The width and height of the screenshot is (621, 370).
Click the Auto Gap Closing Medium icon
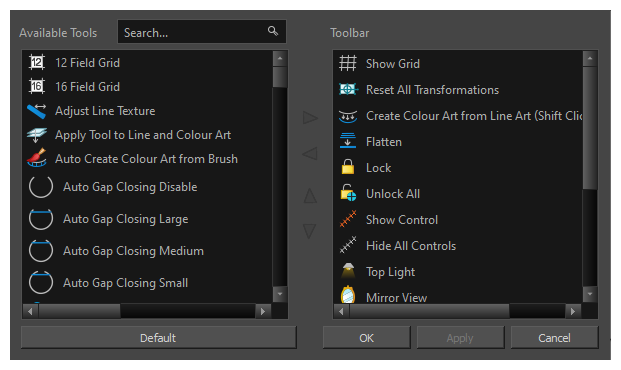(41, 251)
